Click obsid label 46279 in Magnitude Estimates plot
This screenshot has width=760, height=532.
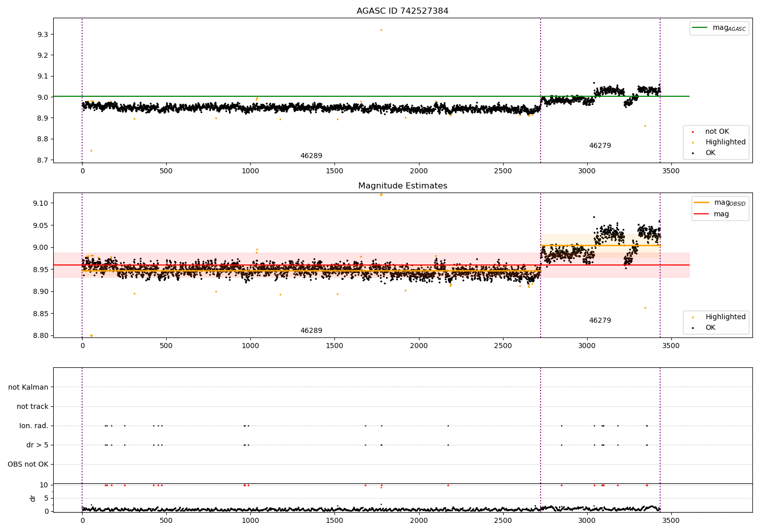click(600, 321)
